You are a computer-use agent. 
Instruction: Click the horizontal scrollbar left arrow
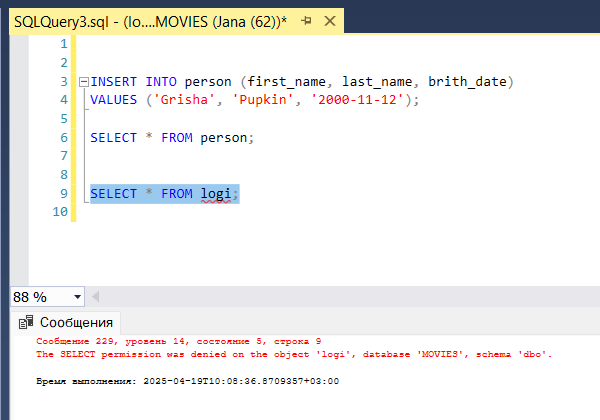[x=96, y=296]
